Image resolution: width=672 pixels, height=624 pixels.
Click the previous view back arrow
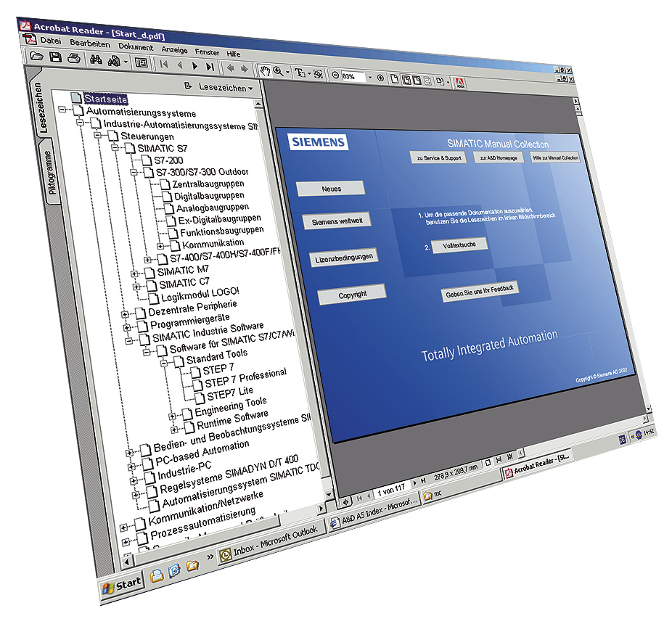[x=231, y=68]
